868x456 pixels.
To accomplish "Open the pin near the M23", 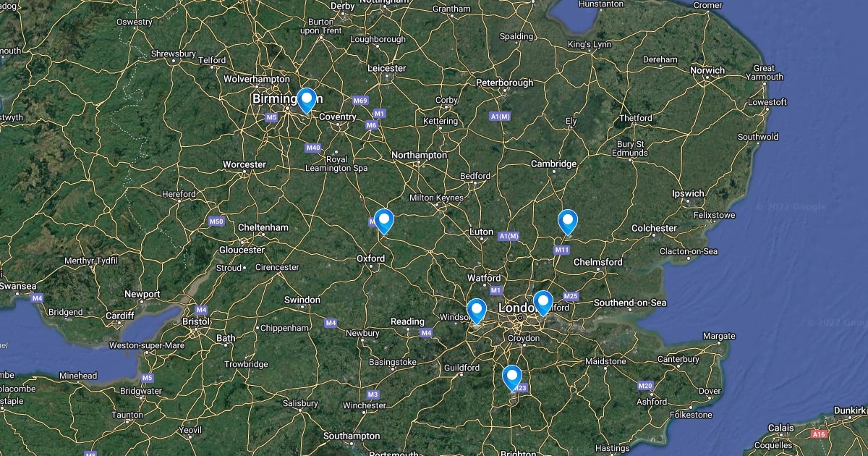I will pyautogui.click(x=512, y=378).
